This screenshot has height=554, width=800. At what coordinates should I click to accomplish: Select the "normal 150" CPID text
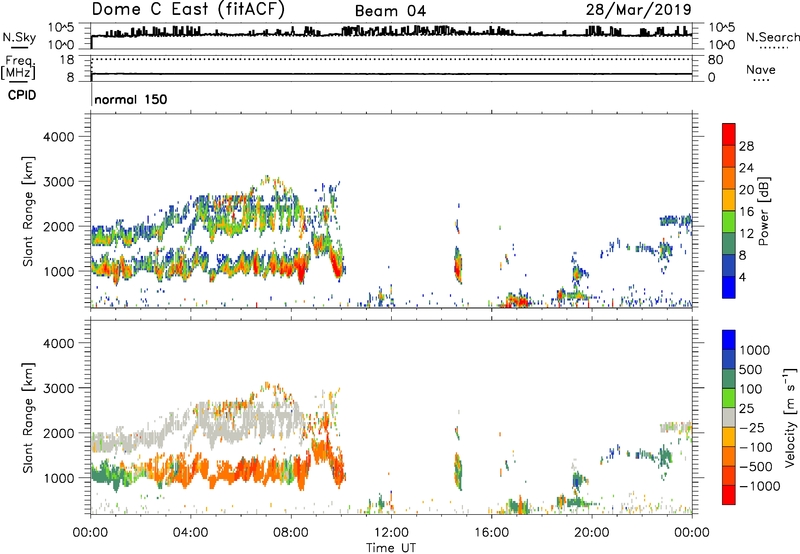click(x=131, y=99)
